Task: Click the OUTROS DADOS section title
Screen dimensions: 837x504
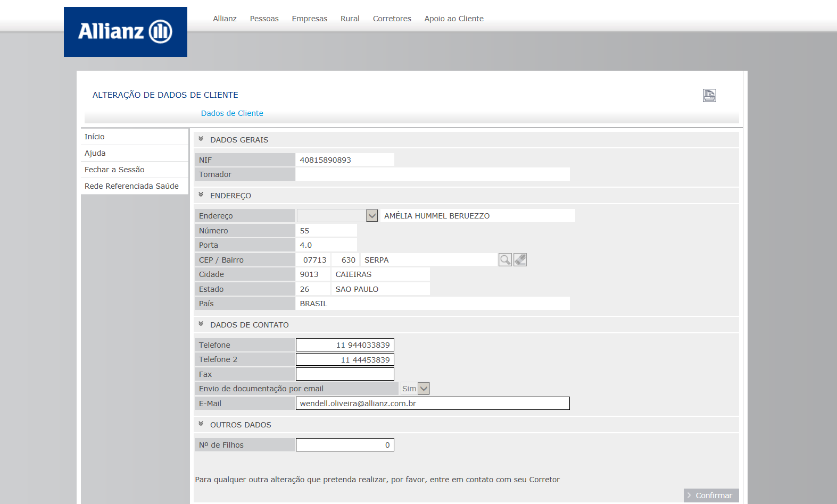Action: tap(241, 425)
